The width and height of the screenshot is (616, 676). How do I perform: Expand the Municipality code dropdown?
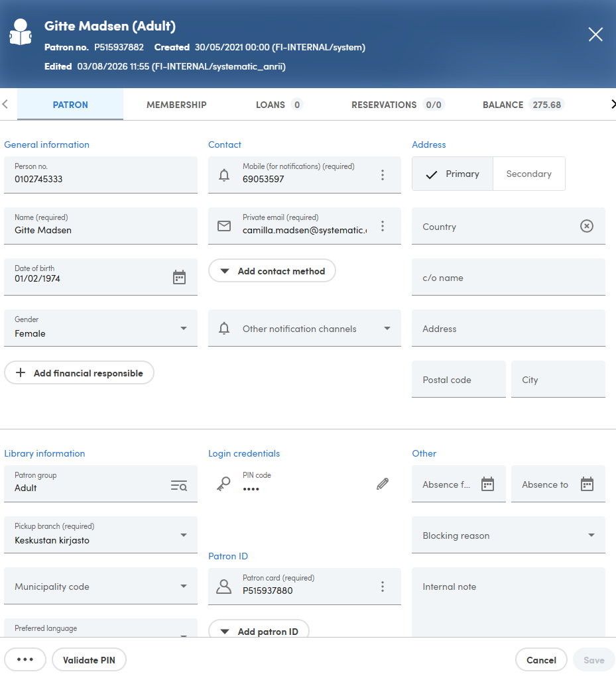(x=183, y=587)
